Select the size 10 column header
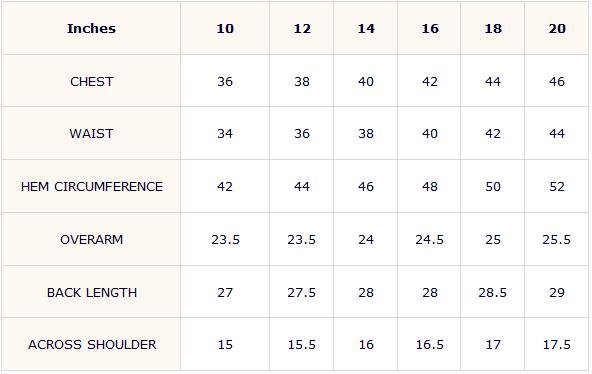This screenshot has width=592, height=374. coord(225,29)
